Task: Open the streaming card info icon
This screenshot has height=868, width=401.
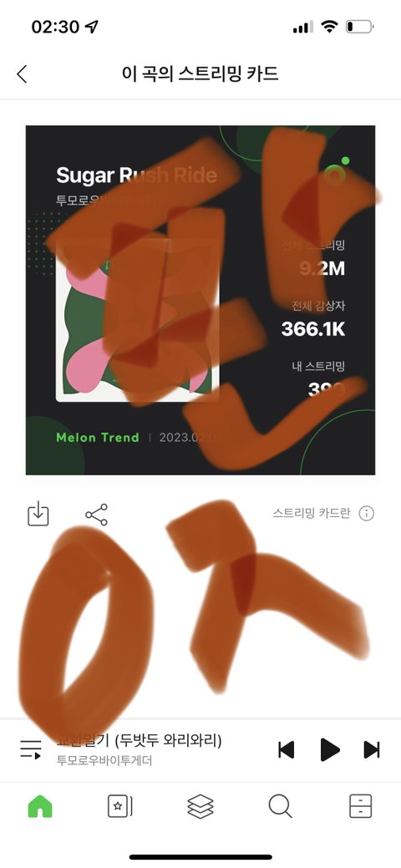Action: [367, 513]
